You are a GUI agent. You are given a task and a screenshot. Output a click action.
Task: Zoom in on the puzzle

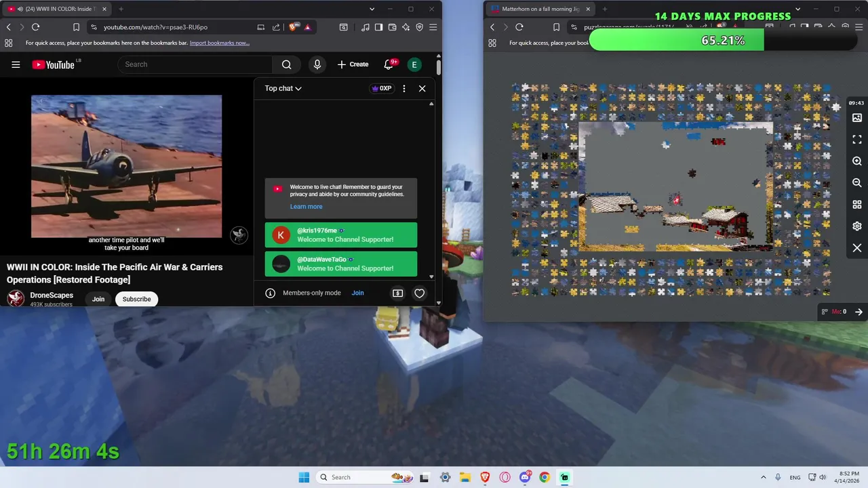click(x=857, y=161)
